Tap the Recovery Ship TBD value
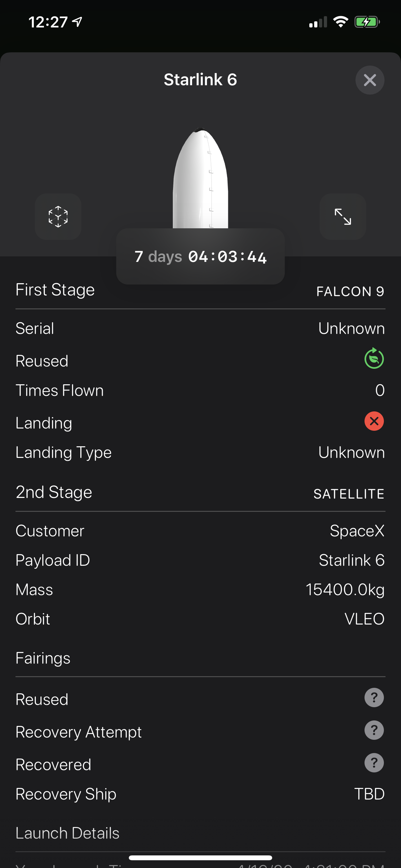Screen dimensions: 401x868 pos(370,794)
